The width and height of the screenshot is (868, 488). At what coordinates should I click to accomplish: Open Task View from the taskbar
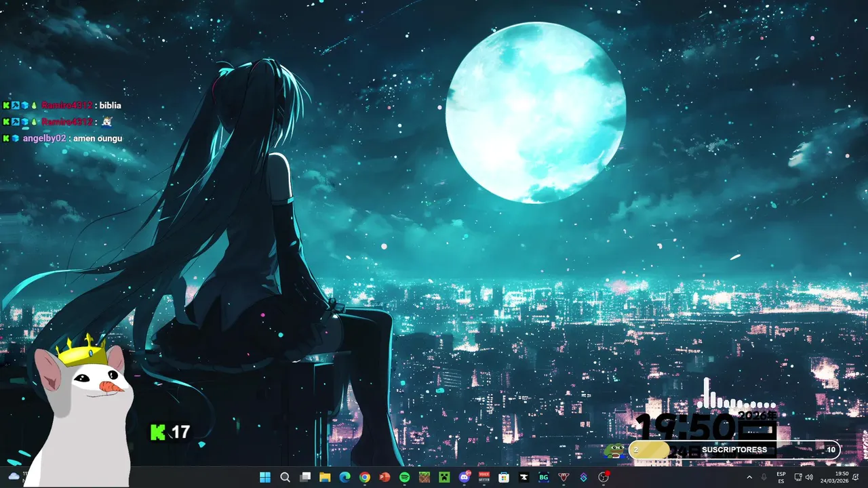[x=305, y=477]
